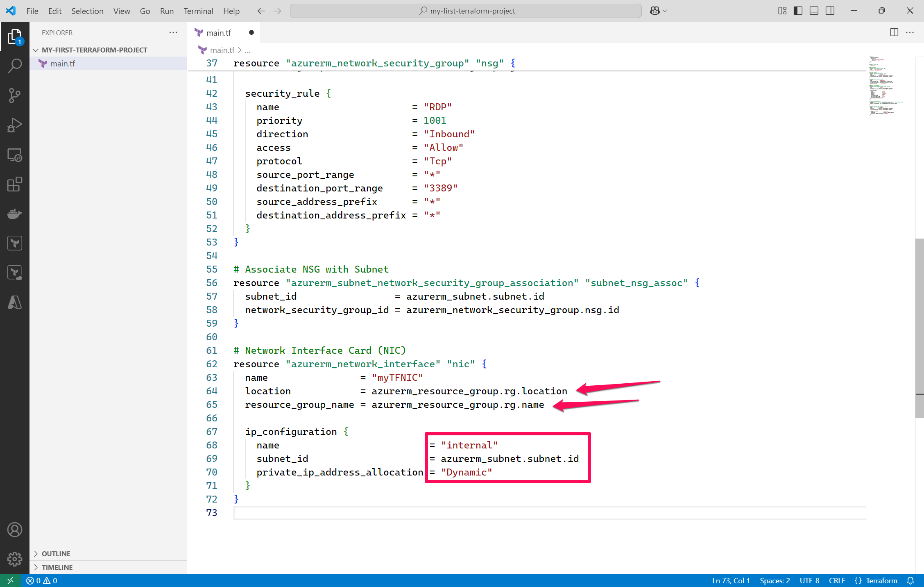Click the remote window indicator
924x587 pixels.
pyautogui.click(x=11, y=580)
